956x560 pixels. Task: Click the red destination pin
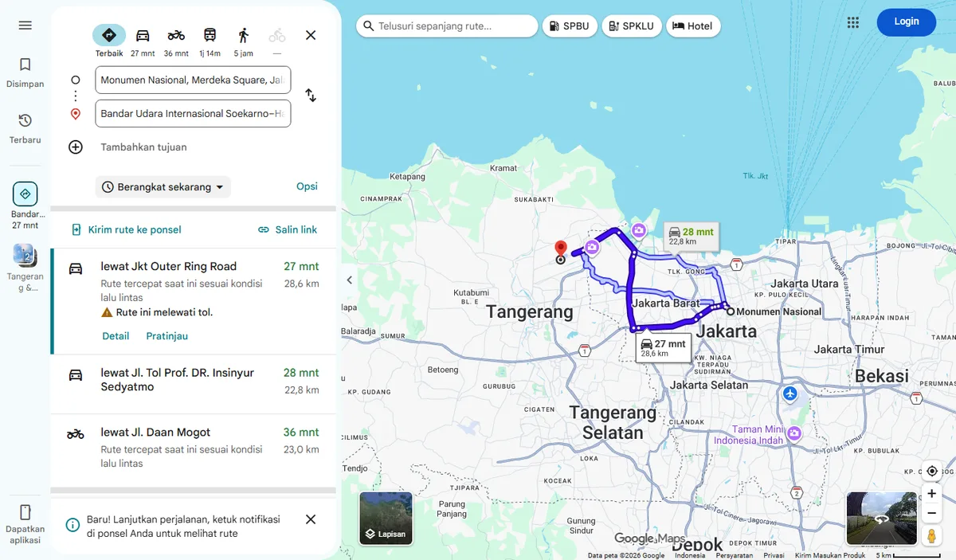click(x=560, y=249)
